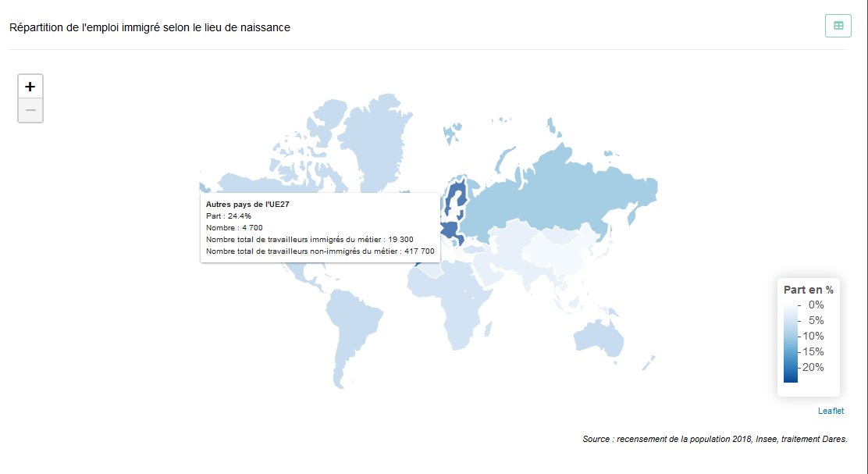Switch to table view using grid icon
This screenshot has height=474, width=868.
[838, 26]
